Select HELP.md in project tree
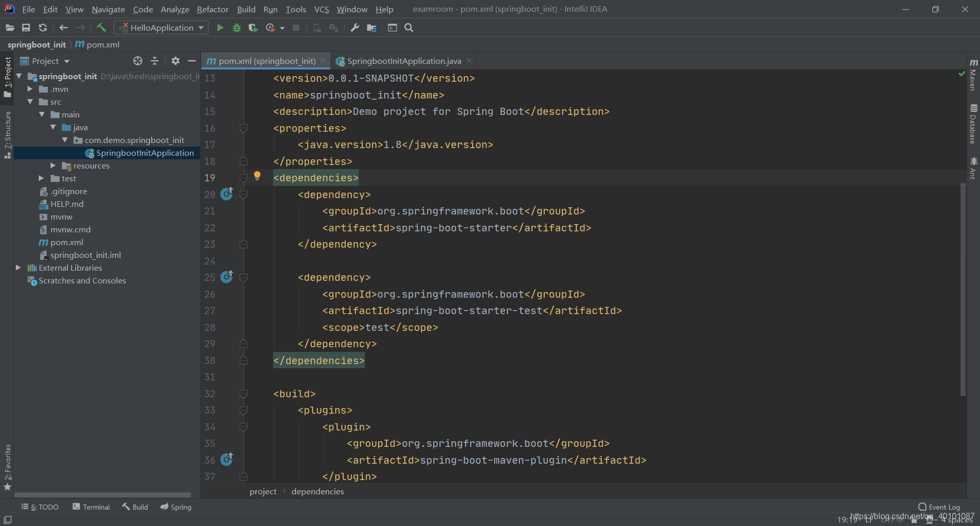 click(66, 204)
